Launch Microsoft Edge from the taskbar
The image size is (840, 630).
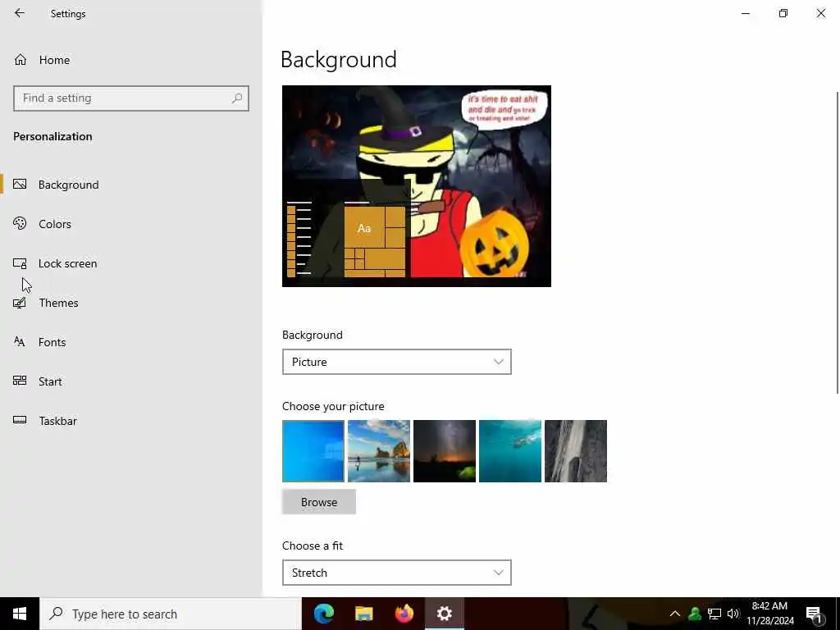coord(323,614)
